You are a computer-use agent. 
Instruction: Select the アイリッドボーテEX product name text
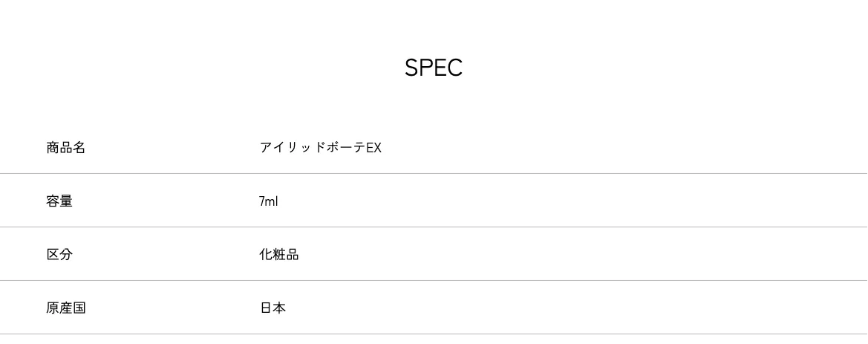[x=320, y=148]
